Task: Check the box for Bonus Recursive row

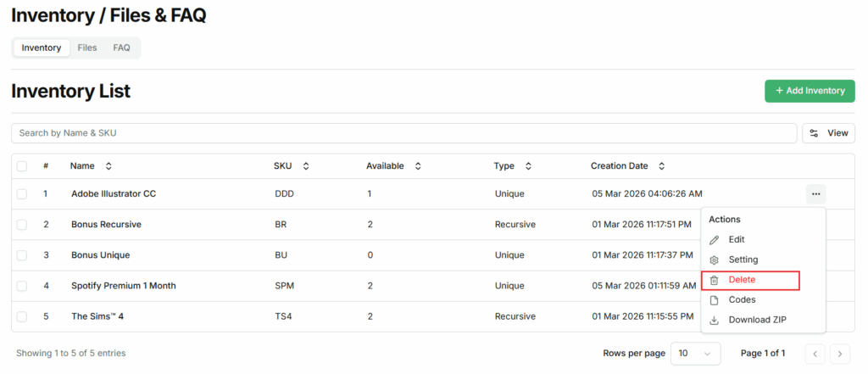Action: [x=22, y=225]
